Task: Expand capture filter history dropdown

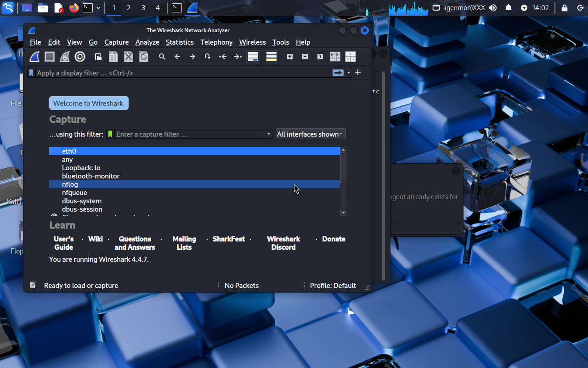Action: tap(269, 134)
